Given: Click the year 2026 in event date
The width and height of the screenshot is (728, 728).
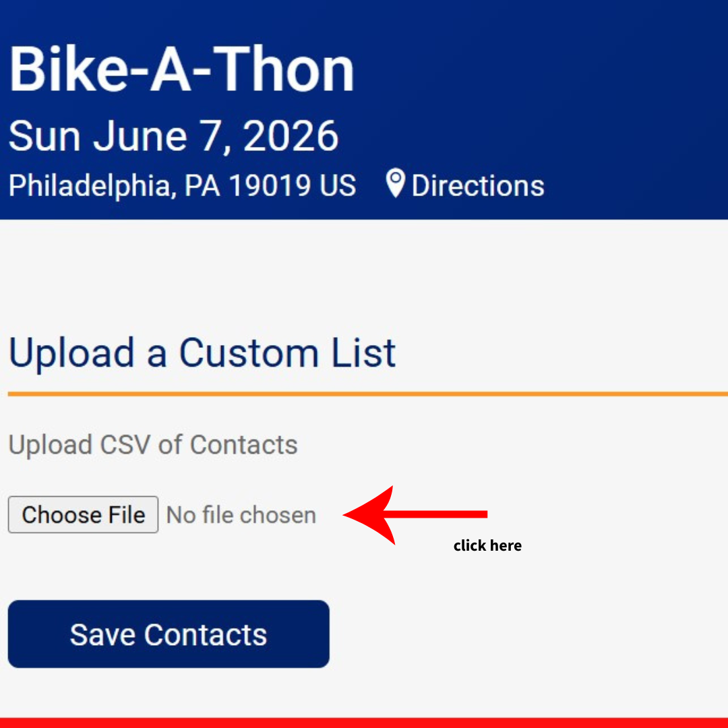Looking at the screenshot, I should (291, 135).
